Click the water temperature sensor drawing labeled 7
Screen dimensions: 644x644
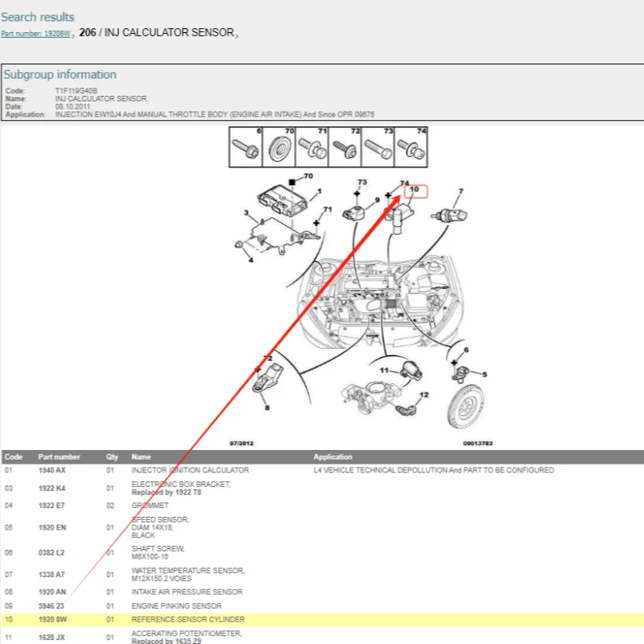449,215
